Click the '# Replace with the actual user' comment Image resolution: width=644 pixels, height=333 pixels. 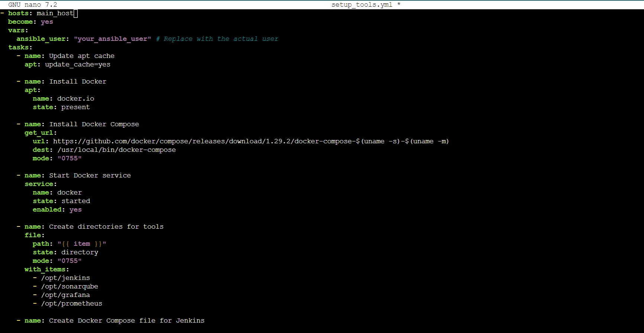pos(217,39)
